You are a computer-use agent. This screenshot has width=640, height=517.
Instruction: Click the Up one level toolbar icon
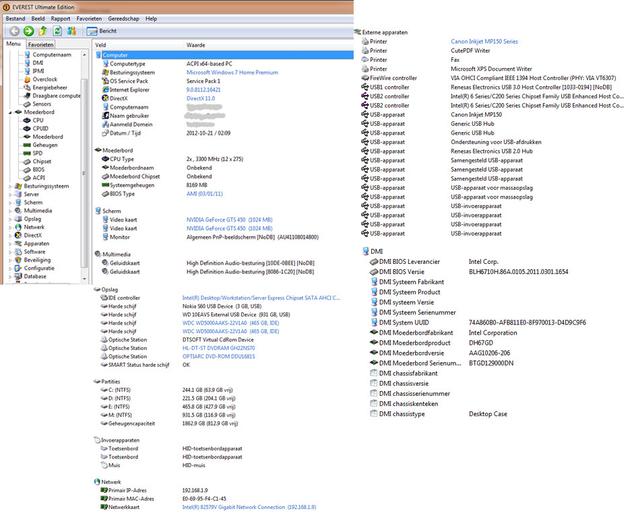coord(45,32)
